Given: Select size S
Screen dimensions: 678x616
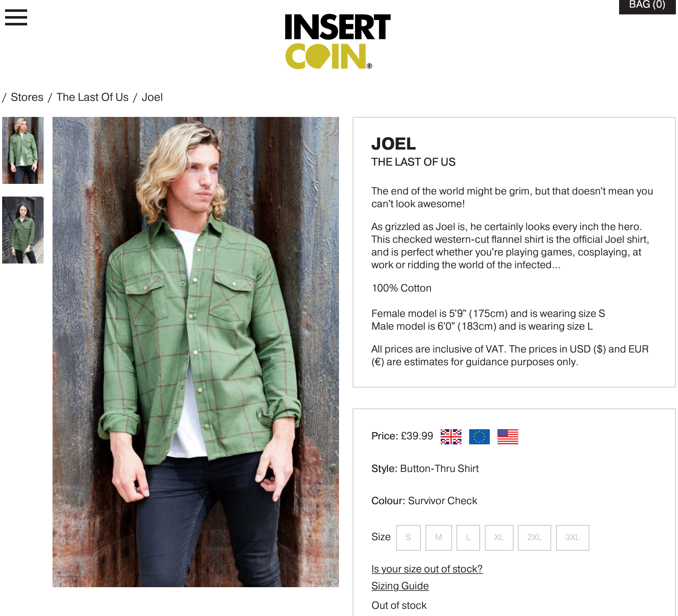Looking at the screenshot, I should 408,538.
